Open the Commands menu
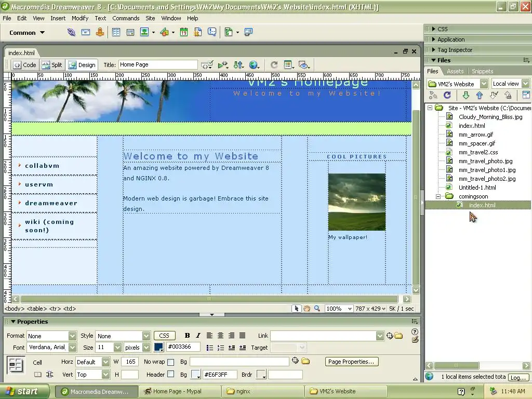The height and width of the screenshot is (399, 532). (x=126, y=18)
